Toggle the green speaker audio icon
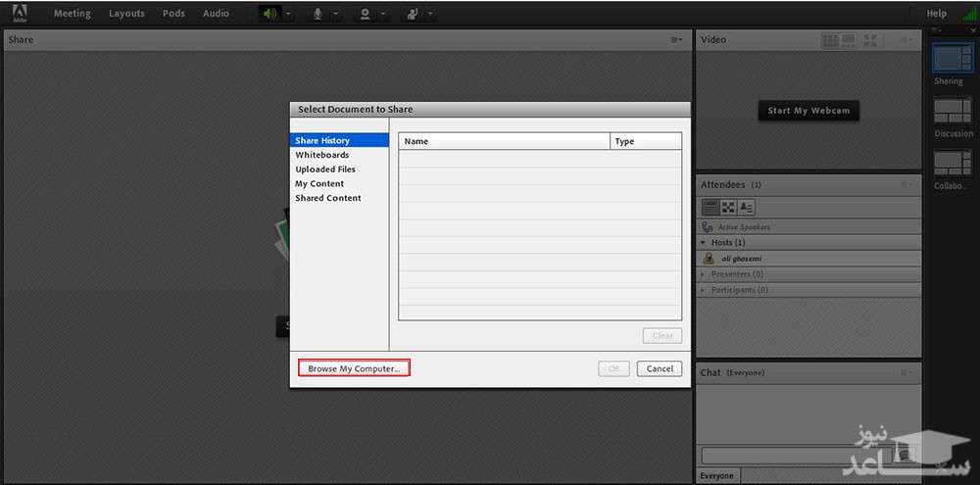Screen dimensions: 980x485 pyautogui.click(x=269, y=14)
